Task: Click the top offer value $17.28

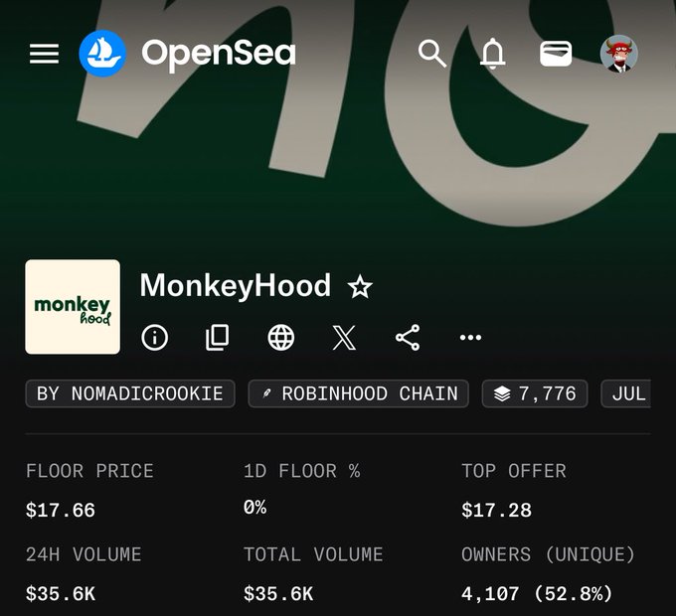Action: click(x=496, y=511)
